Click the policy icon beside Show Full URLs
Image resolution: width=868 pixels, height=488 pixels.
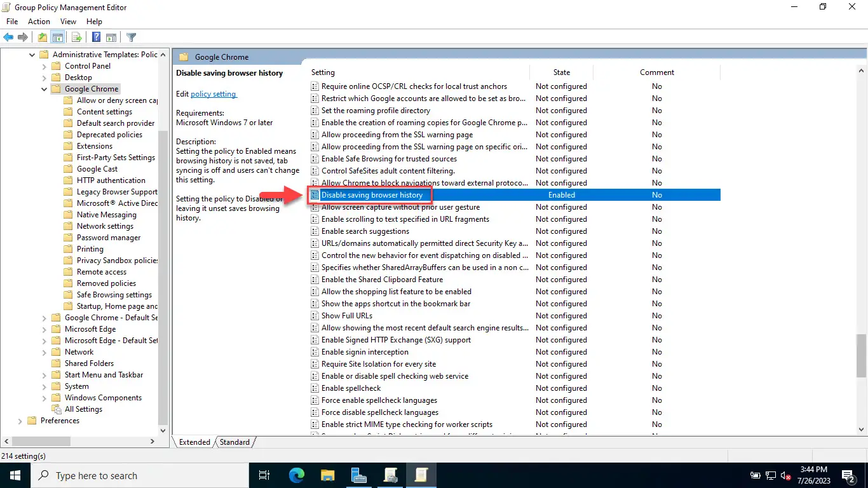(315, 316)
